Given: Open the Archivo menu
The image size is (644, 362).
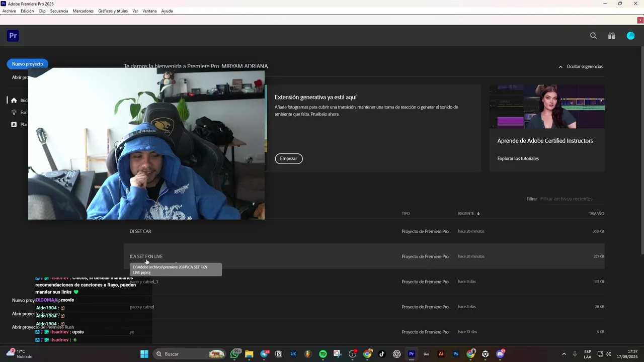Looking at the screenshot, I should click(x=9, y=11).
